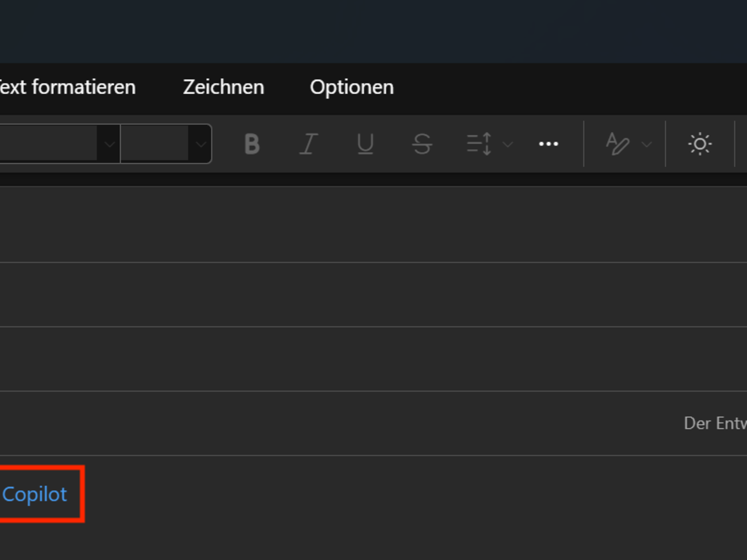The width and height of the screenshot is (747, 560).
Task: Click the blue Copilot link
Action: 35,494
